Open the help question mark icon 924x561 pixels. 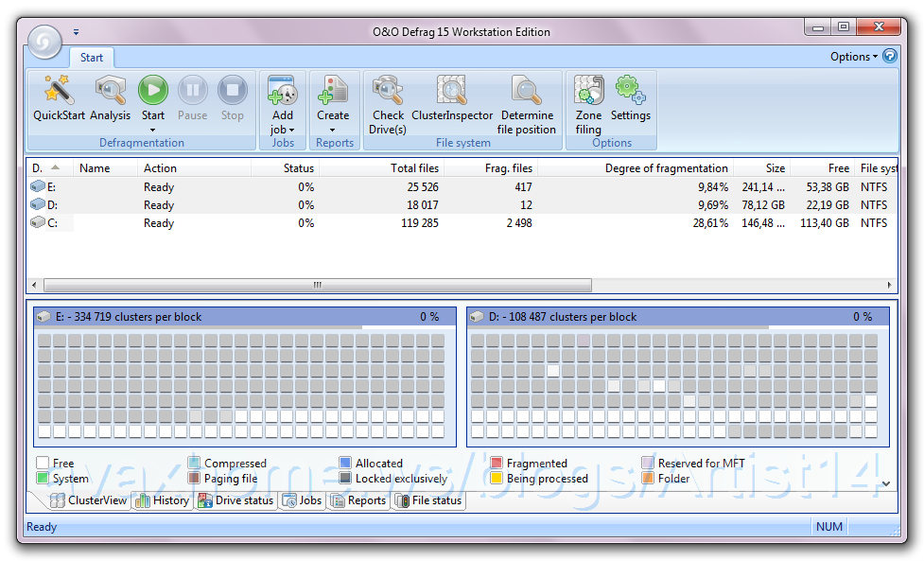point(890,57)
